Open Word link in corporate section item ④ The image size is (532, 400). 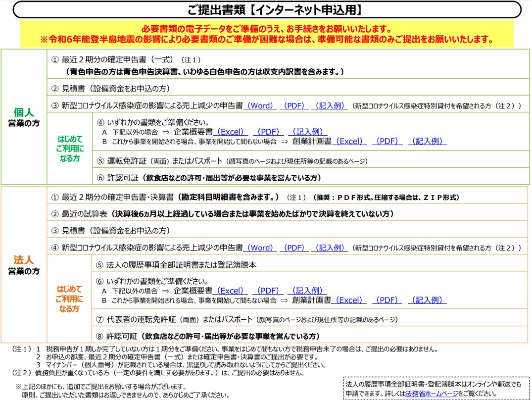coord(260,248)
